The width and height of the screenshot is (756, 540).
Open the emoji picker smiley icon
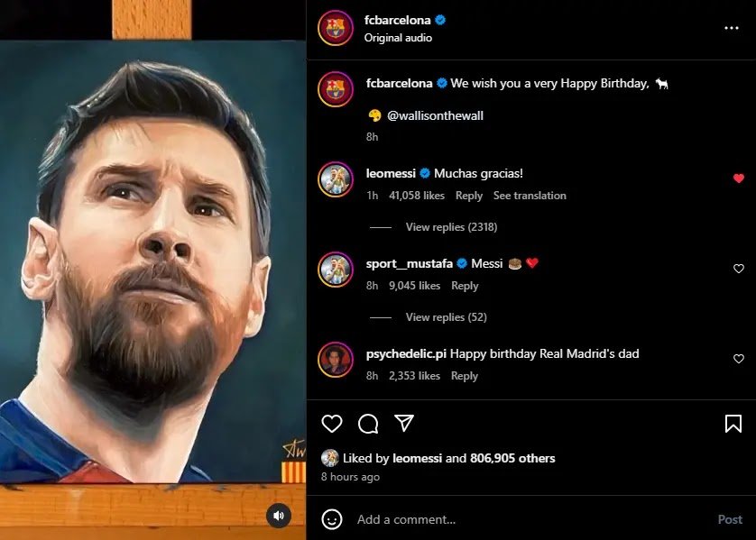[332, 519]
